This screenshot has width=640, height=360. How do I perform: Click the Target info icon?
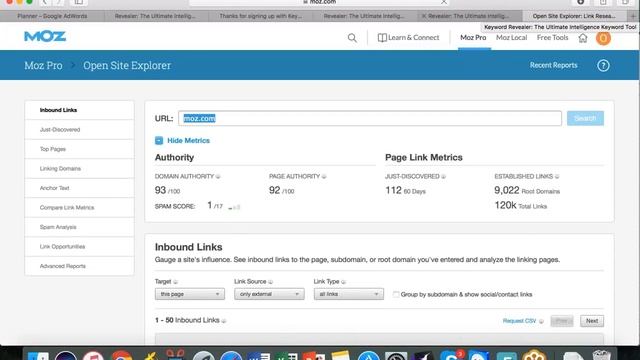(x=176, y=282)
